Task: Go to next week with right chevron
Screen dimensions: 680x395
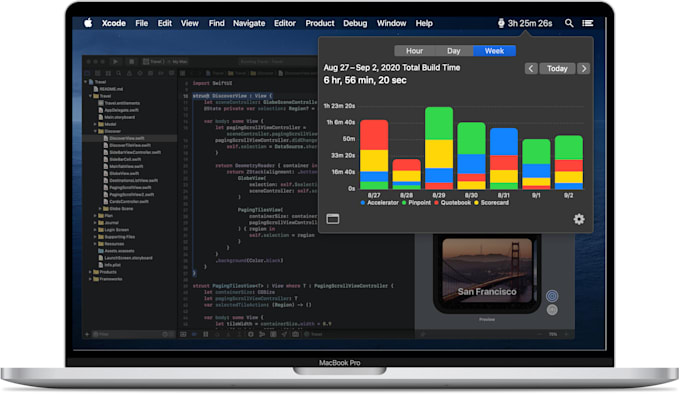Action: pyautogui.click(x=584, y=69)
